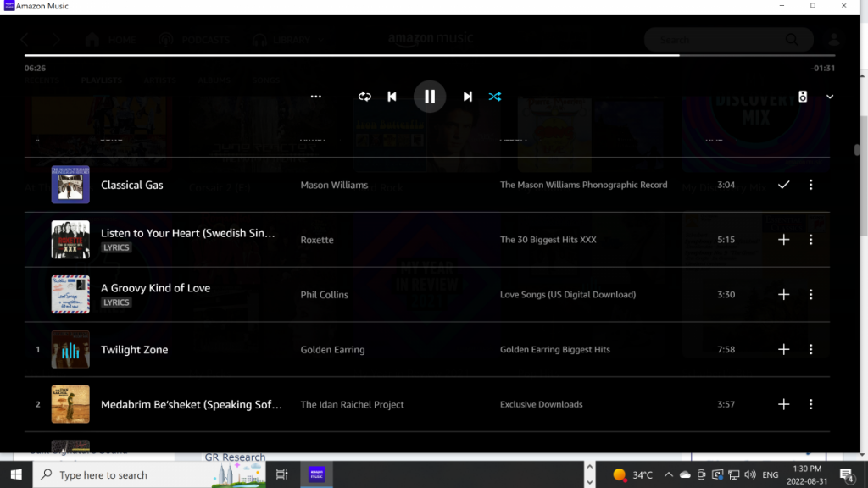Open options menu for A Groovy Kind of Love

coord(811,294)
